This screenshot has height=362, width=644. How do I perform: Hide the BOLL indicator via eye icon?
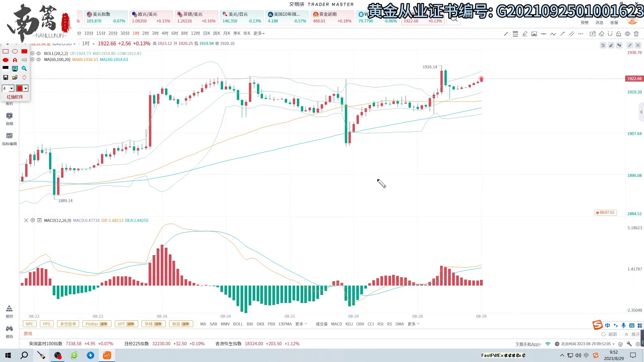click(x=39, y=53)
